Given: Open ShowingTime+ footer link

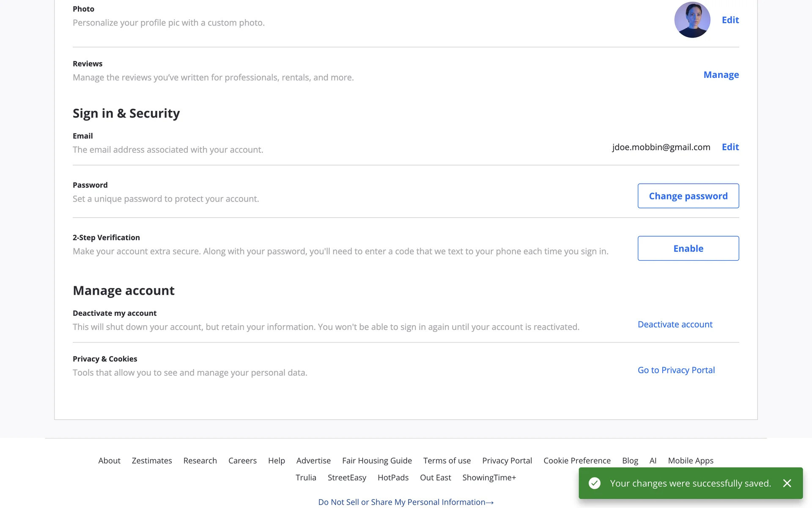Looking at the screenshot, I should pos(489,478).
